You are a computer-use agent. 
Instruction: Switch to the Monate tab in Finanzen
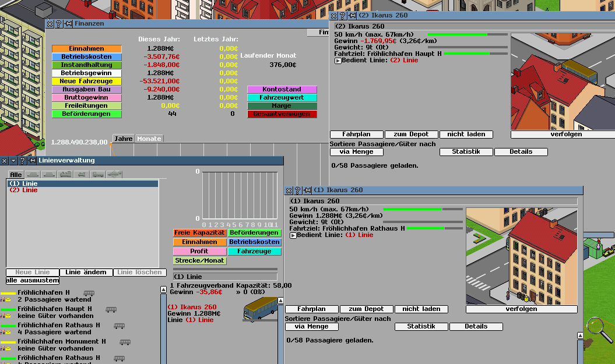click(x=149, y=139)
